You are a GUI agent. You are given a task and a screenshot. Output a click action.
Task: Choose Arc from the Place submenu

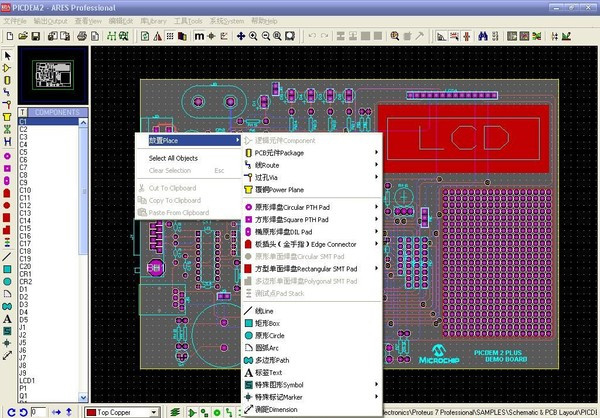(x=311, y=348)
